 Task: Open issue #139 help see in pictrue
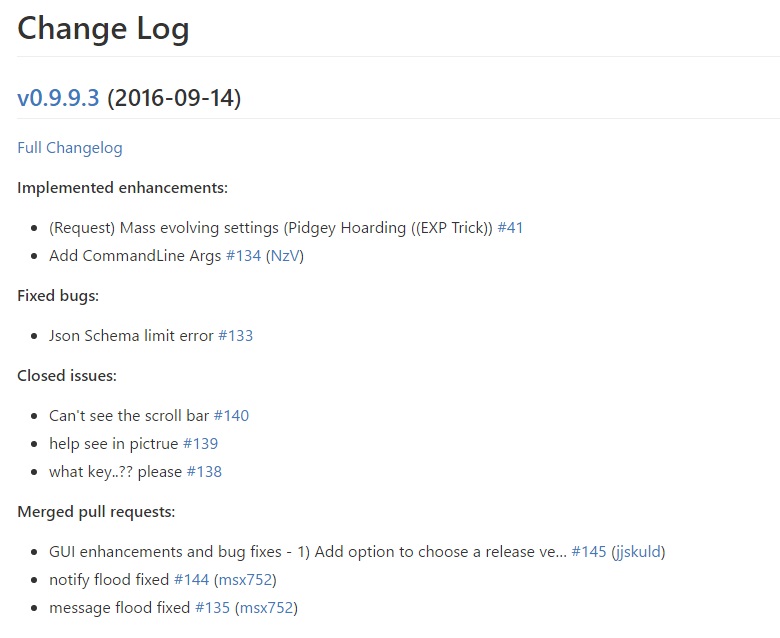(x=200, y=444)
